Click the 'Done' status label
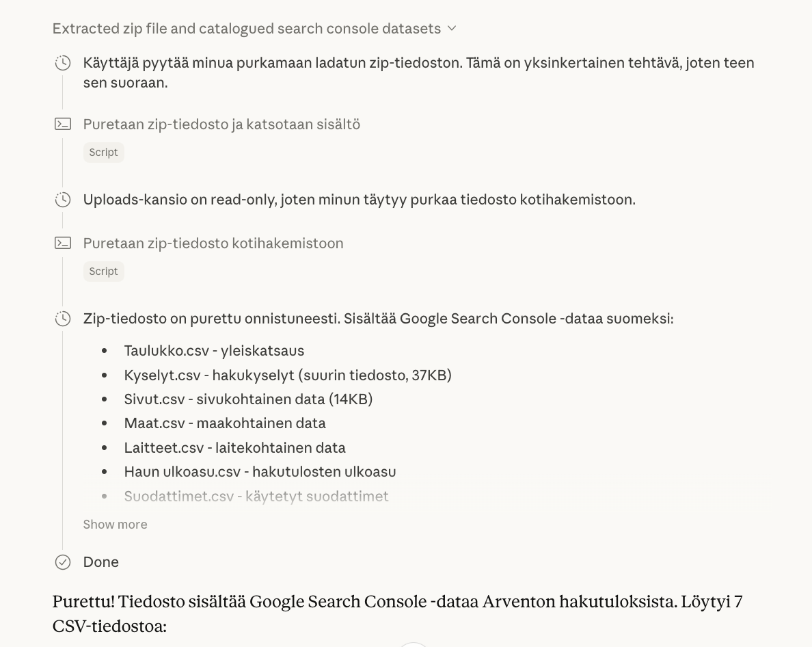The height and width of the screenshot is (647, 812). tap(100, 562)
